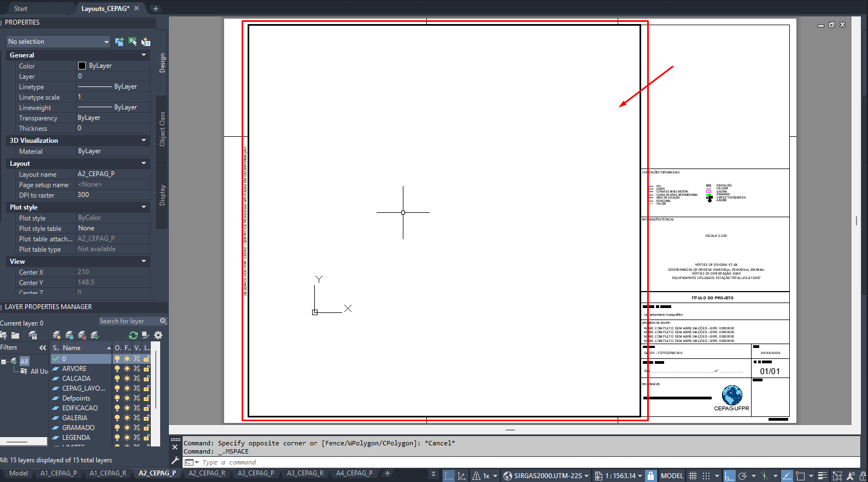Collapse the Plot style section

point(144,207)
